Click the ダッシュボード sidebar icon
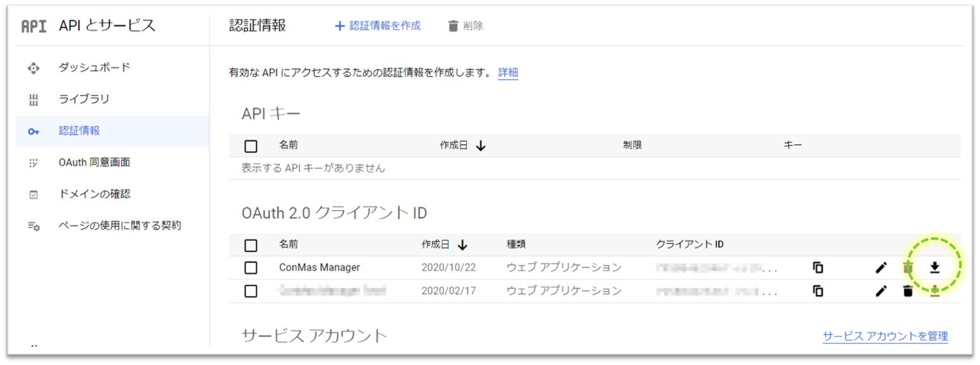Viewport: 980px width, 365px height. pyautogui.click(x=34, y=68)
